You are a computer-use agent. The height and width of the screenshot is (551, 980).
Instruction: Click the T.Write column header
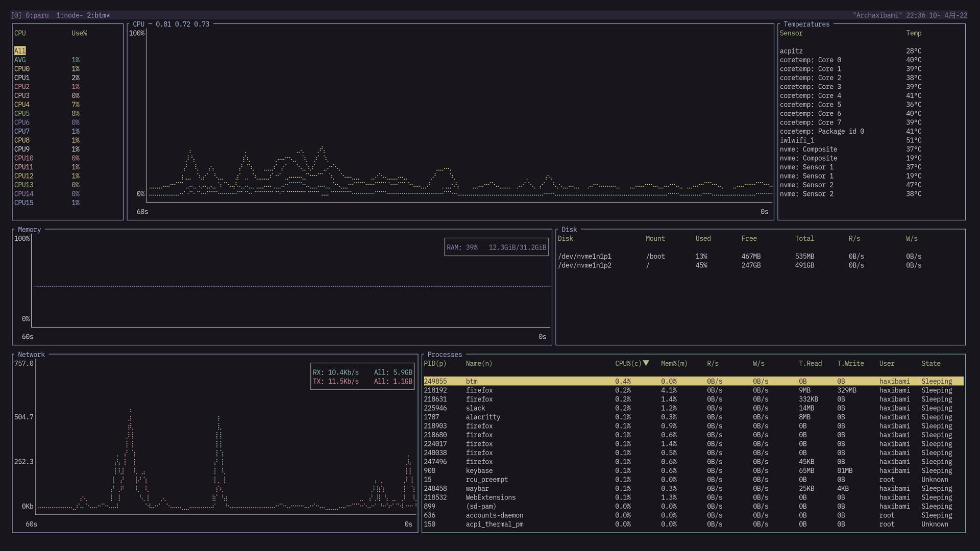coord(850,364)
